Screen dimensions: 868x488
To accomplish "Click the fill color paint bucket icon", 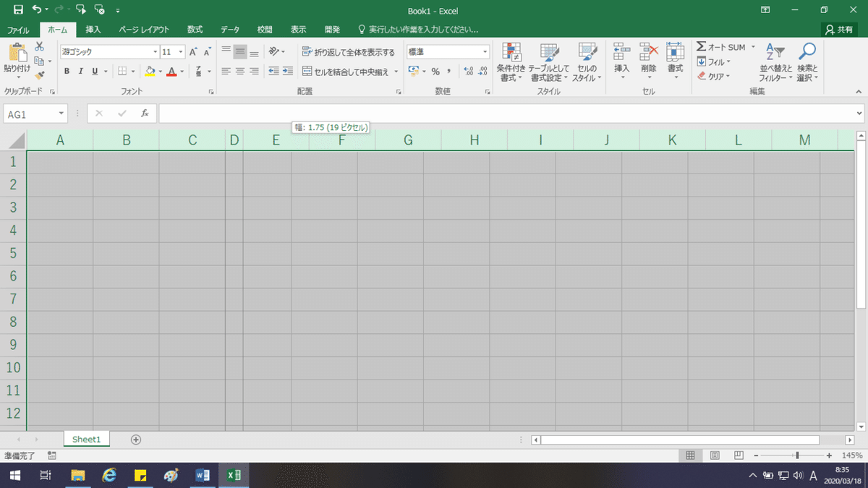I will [150, 71].
